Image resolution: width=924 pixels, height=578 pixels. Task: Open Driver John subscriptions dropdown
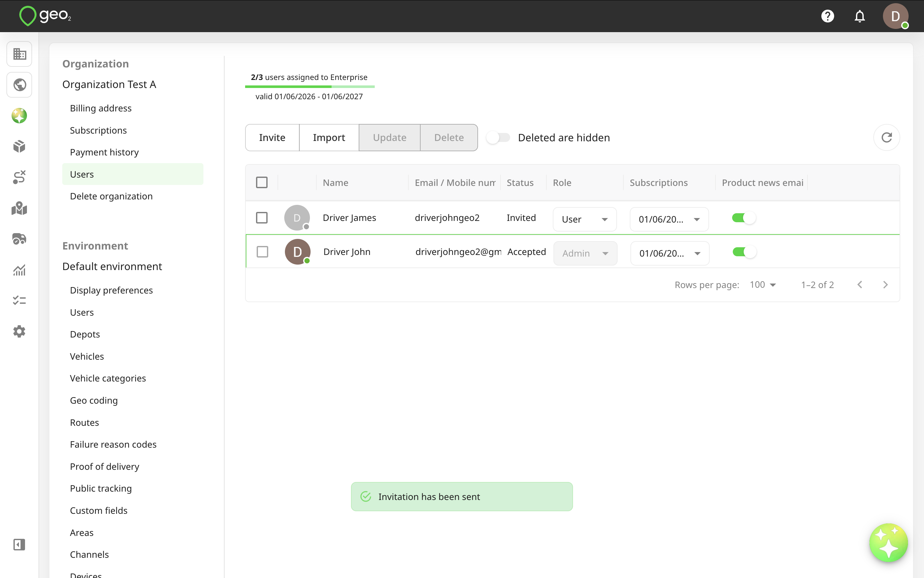pos(670,253)
